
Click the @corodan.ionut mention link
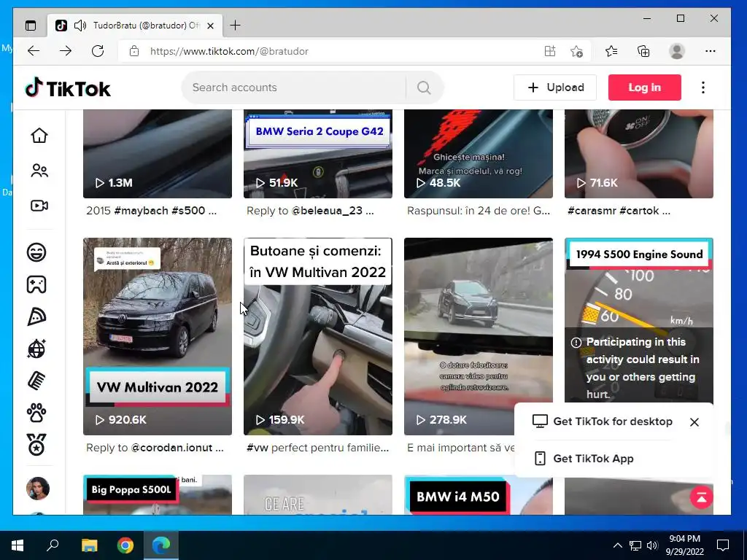171,448
